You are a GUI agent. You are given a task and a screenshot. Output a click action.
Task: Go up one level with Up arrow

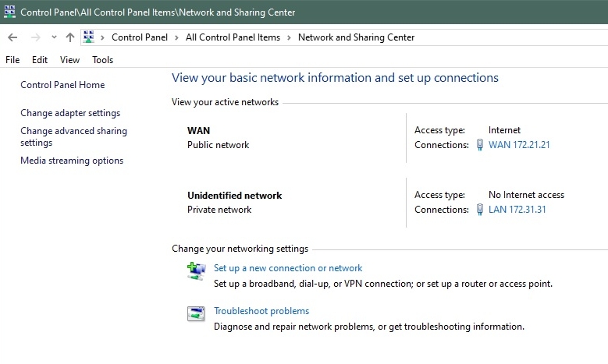click(x=70, y=37)
